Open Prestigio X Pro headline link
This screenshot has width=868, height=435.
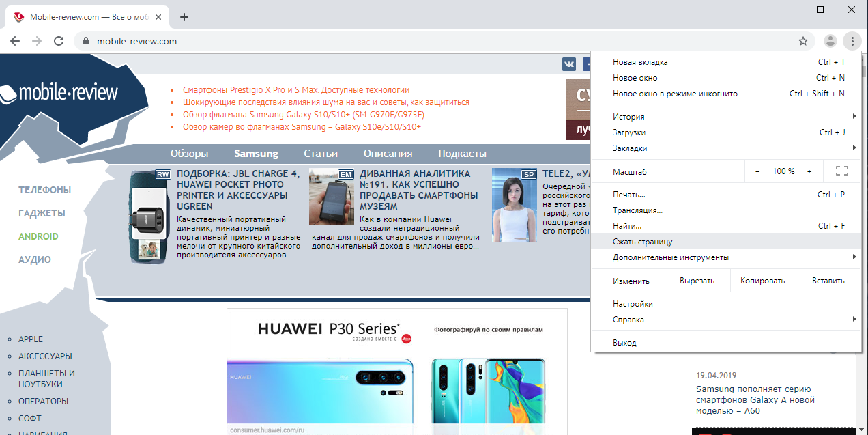coord(296,90)
